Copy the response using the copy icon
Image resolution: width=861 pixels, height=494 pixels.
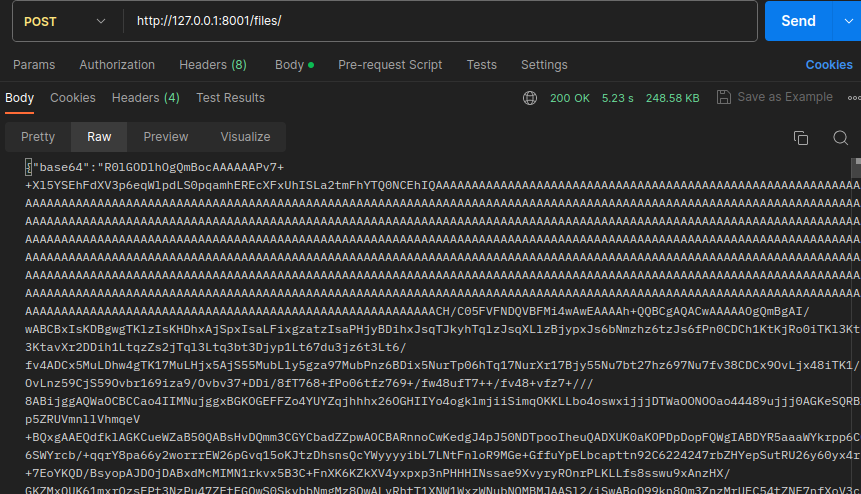[x=801, y=138]
